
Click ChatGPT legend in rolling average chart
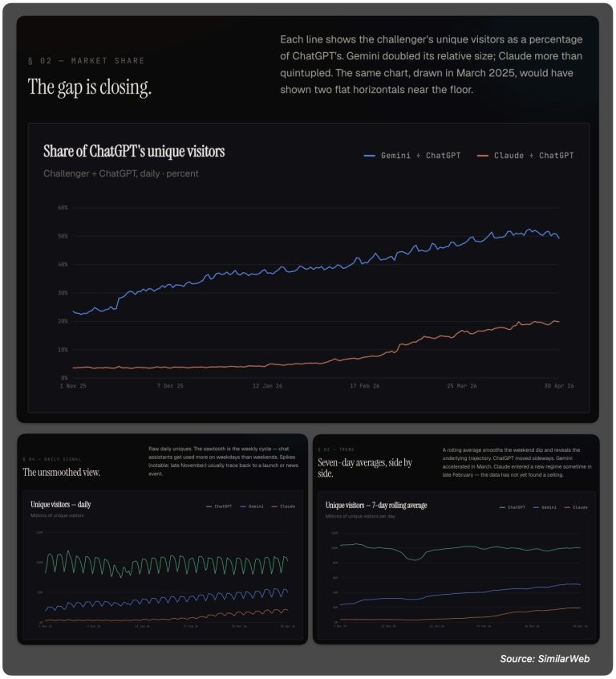(513, 507)
